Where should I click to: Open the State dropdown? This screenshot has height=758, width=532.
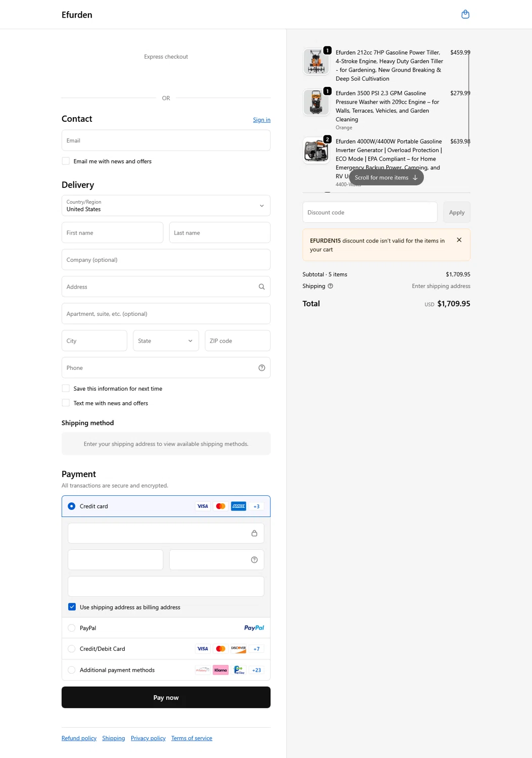click(x=166, y=341)
